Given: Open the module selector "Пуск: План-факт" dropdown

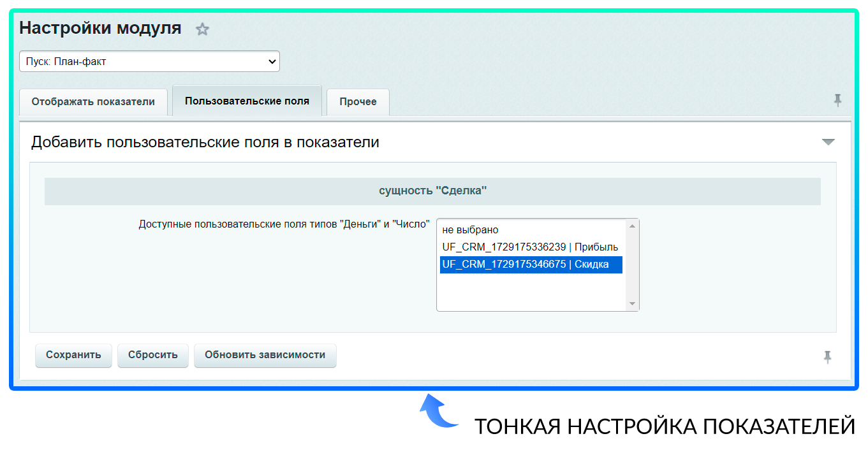Looking at the screenshot, I should coord(149,61).
